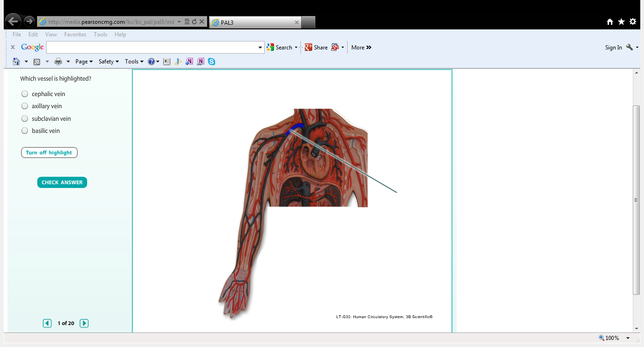The width and height of the screenshot is (644, 347).
Task: Select the cephalic vein option
Action: pyautogui.click(x=25, y=94)
